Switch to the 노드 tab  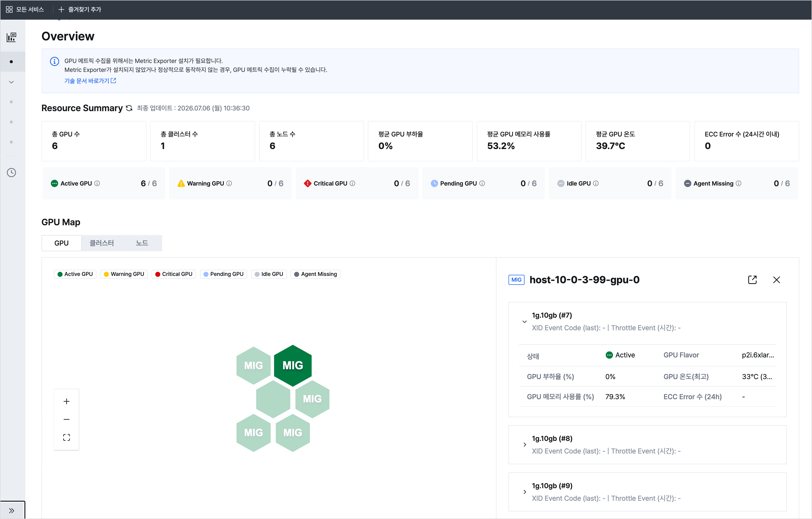(x=142, y=243)
